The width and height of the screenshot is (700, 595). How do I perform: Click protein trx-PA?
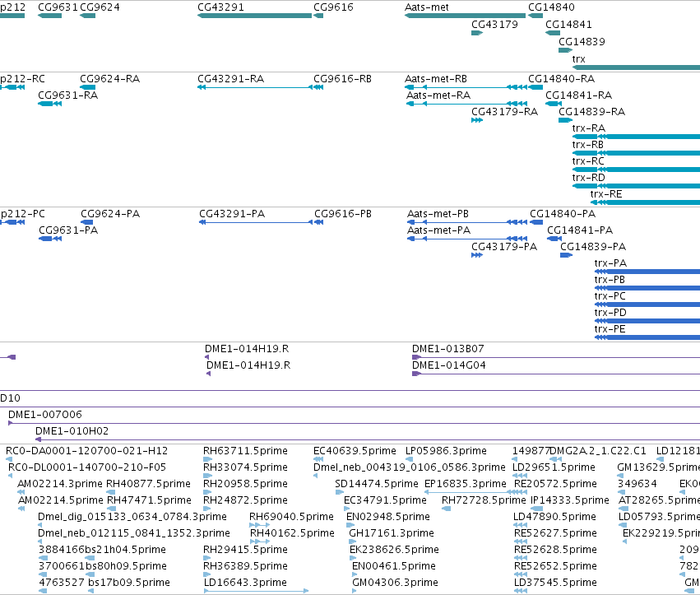(x=610, y=263)
